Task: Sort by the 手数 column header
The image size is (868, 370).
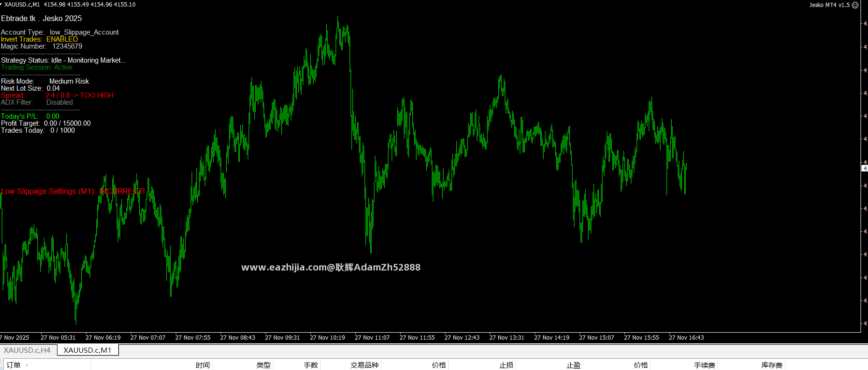Action: tap(311, 365)
